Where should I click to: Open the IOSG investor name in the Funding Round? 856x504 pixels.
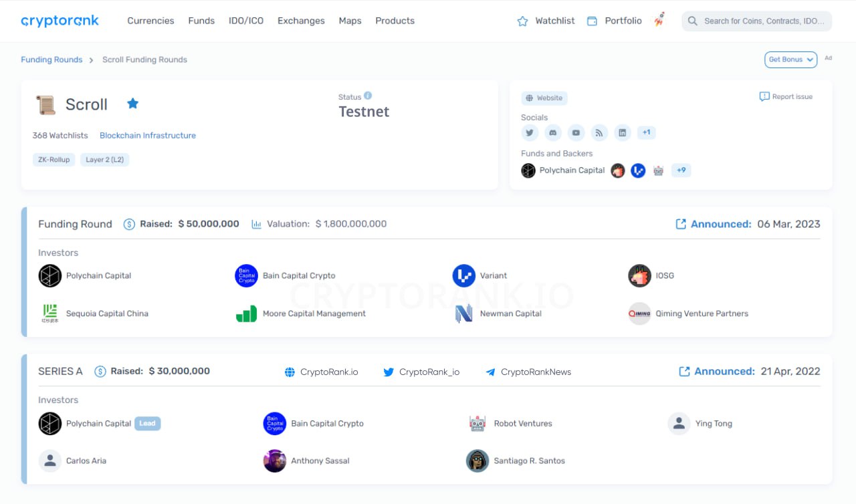coord(665,275)
